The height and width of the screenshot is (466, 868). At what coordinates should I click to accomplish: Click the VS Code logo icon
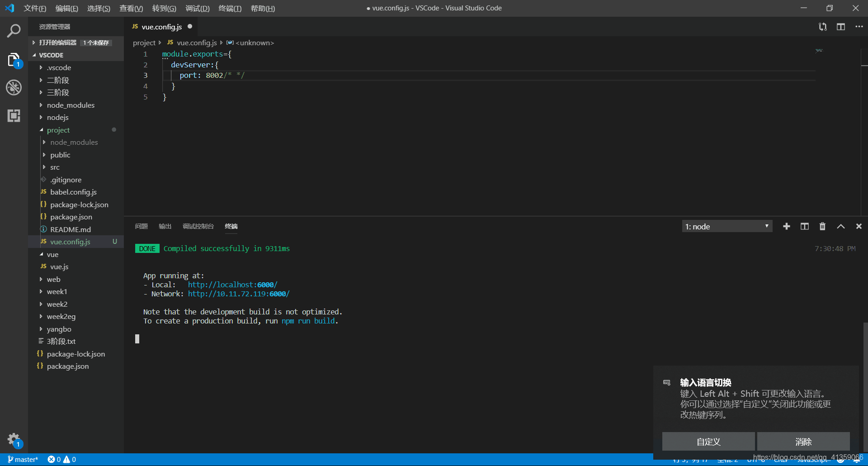(x=9, y=8)
